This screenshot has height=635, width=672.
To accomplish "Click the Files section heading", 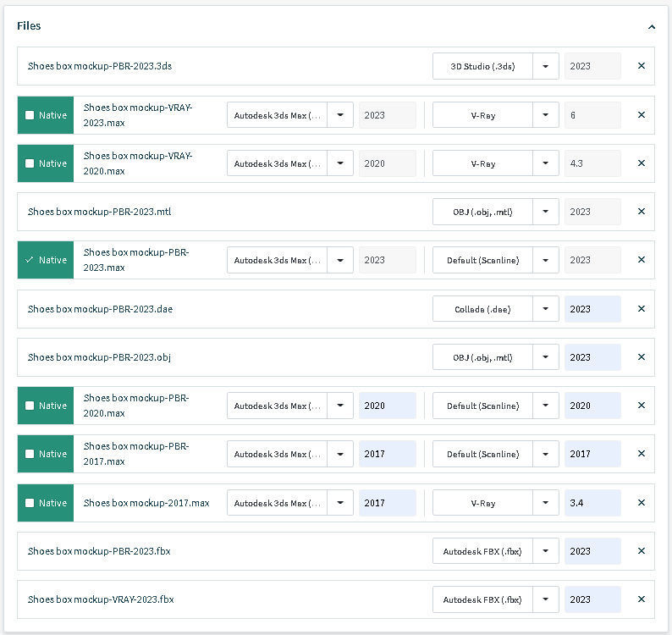I will click(x=29, y=26).
